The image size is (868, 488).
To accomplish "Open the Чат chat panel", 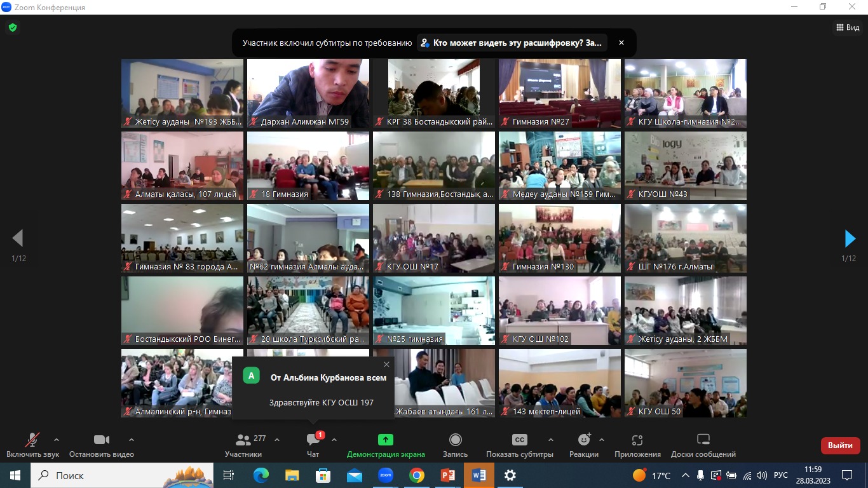I will [313, 445].
